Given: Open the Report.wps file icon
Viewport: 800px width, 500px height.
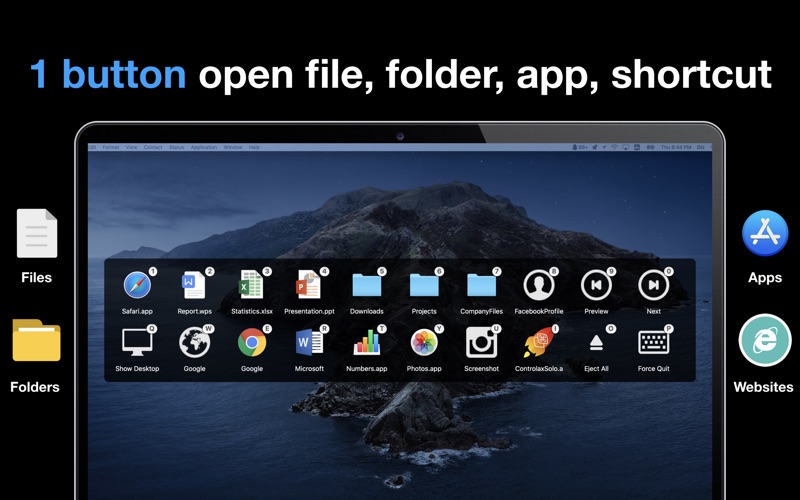Looking at the screenshot, I should (194, 285).
